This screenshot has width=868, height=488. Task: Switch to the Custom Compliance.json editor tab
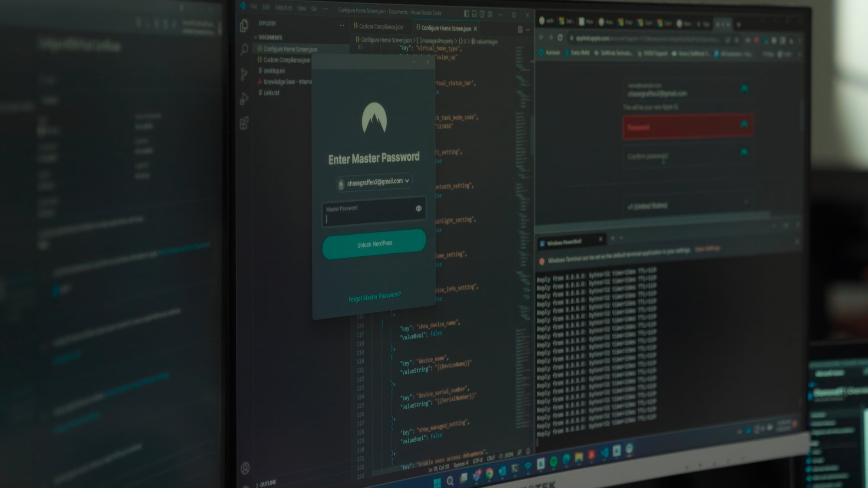pos(378,26)
